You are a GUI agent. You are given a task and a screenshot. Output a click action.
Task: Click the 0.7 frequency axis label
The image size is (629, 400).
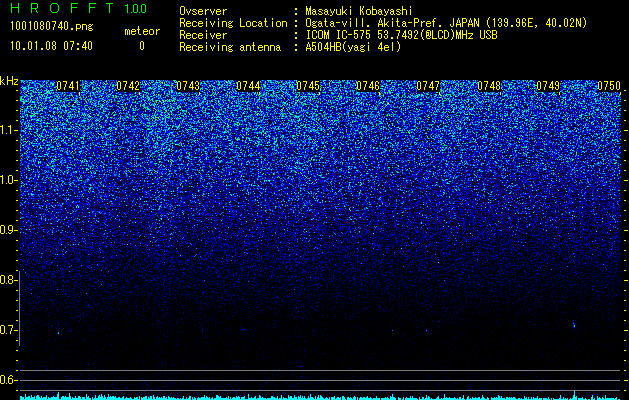pos(8,330)
